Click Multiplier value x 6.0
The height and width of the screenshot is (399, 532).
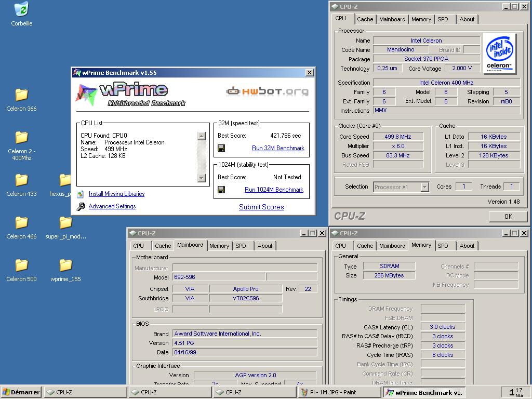(x=398, y=146)
